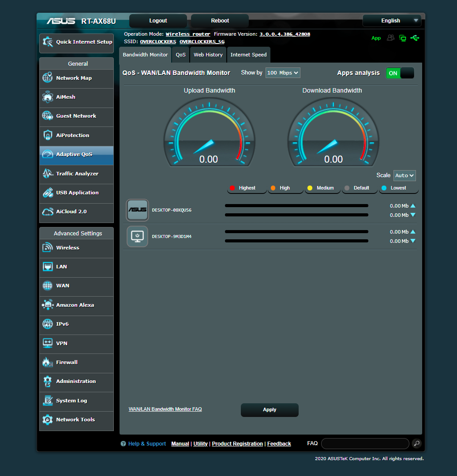The width and height of the screenshot is (457, 476).
Task: Click the USB Application sidebar icon
Action: (x=48, y=193)
